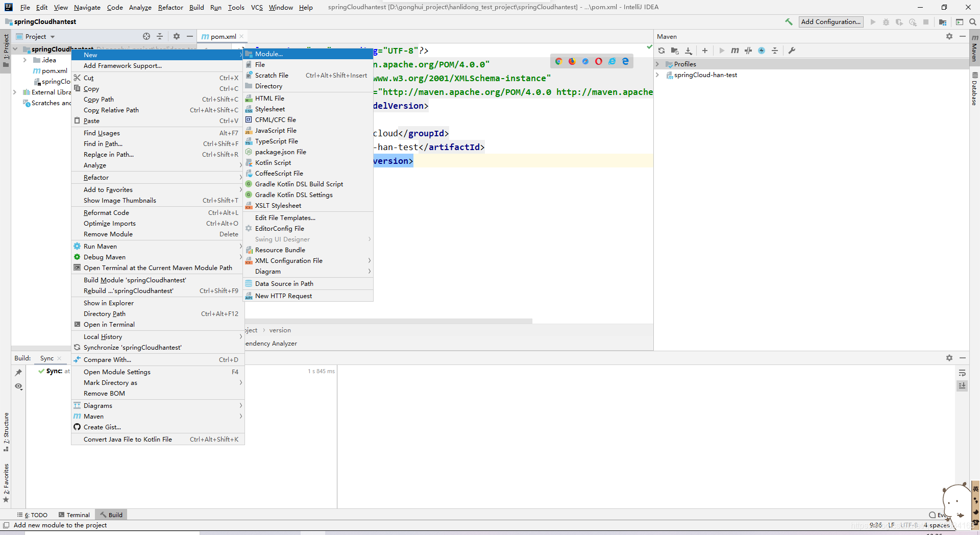Select Module... from New submenu

[308, 54]
